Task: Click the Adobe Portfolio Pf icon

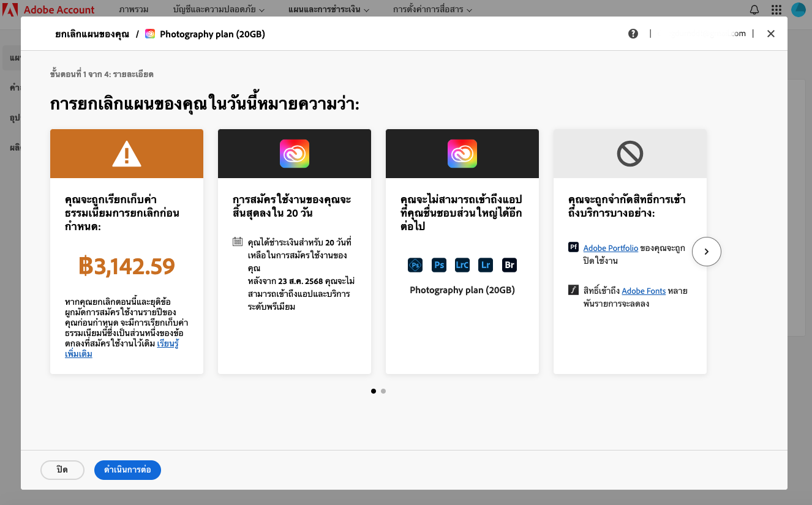Action: pos(573,247)
